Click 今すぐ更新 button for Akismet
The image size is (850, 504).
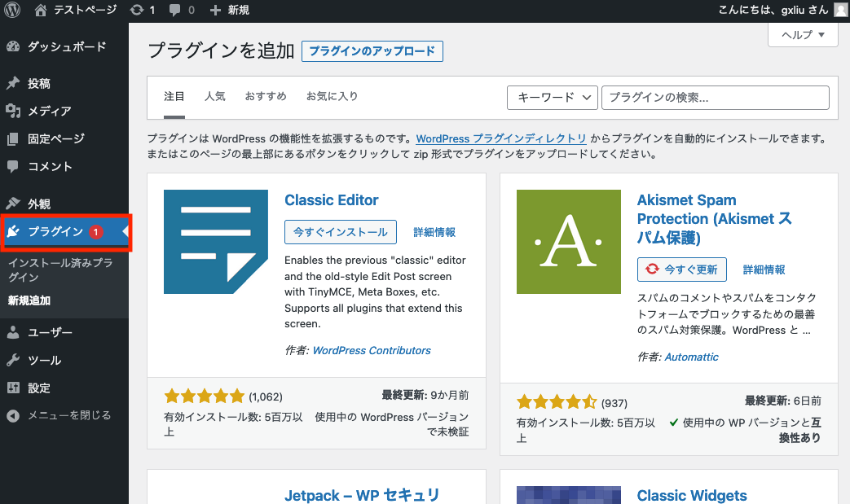(x=682, y=269)
